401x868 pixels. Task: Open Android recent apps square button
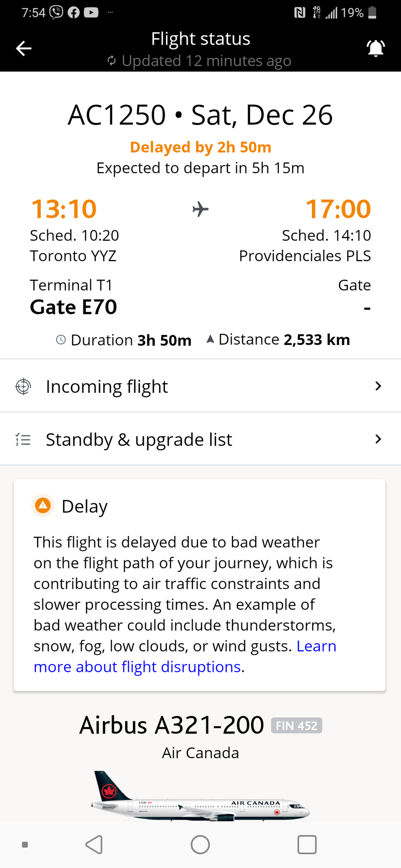click(x=307, y=845)
